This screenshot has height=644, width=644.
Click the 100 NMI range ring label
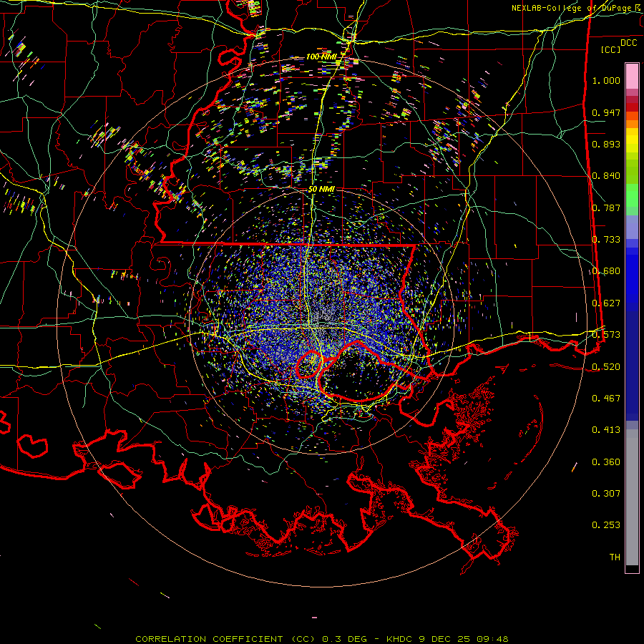click(x=321, y=57)
